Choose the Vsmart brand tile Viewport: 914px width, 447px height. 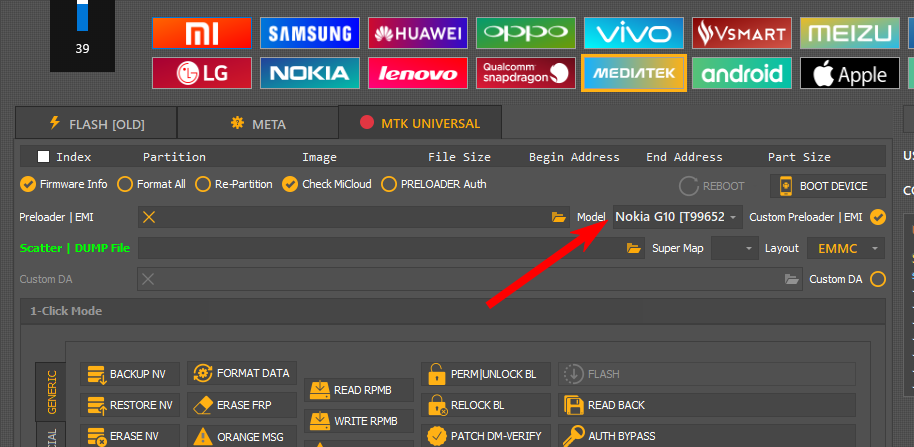click(741, 33)
